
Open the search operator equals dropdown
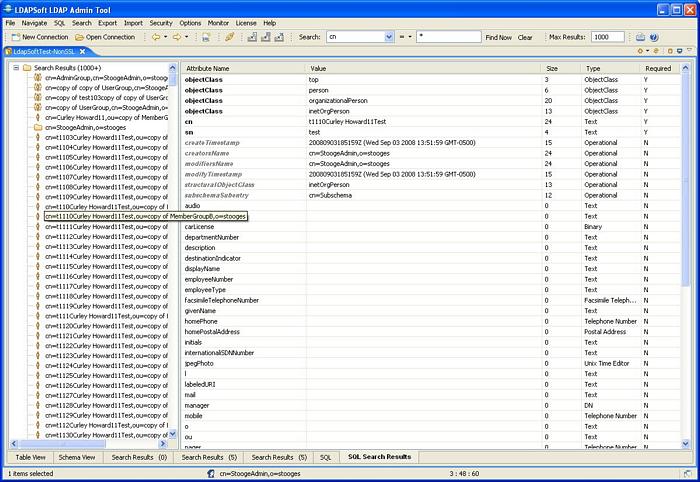click(x=408, y=37)
